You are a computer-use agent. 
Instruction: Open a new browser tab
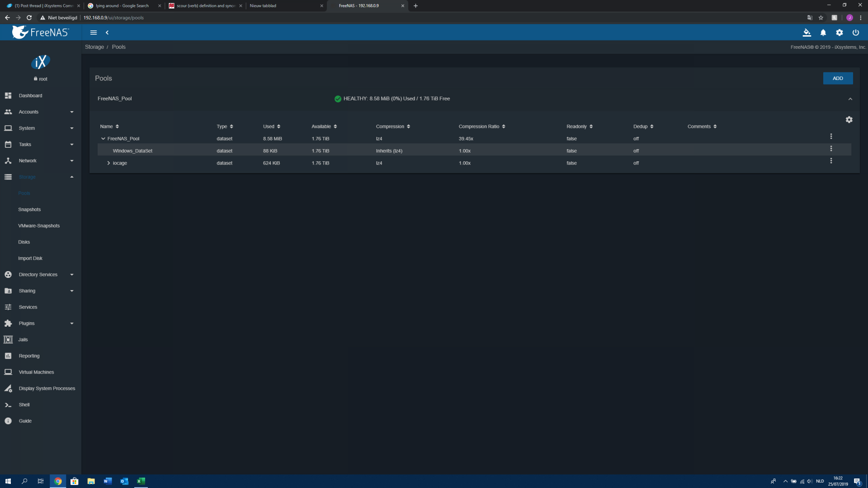coord(415,6)
